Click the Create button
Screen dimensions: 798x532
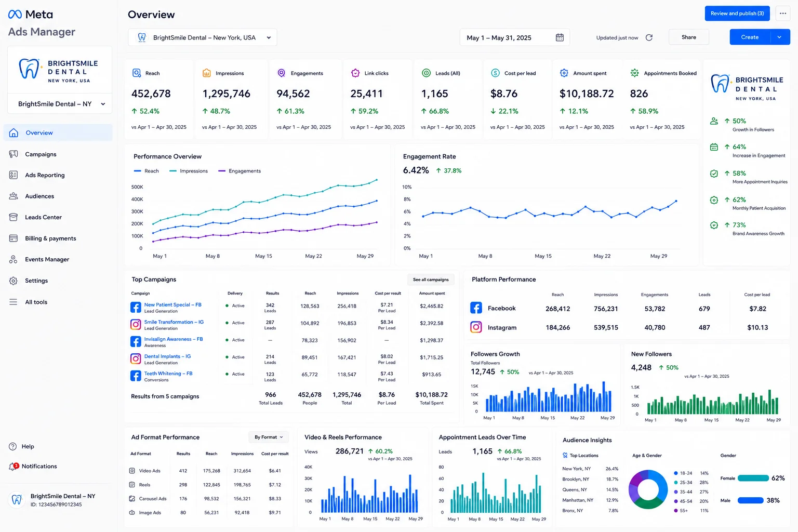[x=750, y=37]
